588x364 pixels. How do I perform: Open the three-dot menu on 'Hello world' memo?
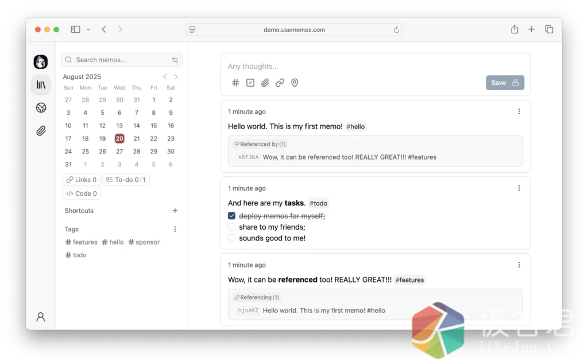(x=519, y=111)
